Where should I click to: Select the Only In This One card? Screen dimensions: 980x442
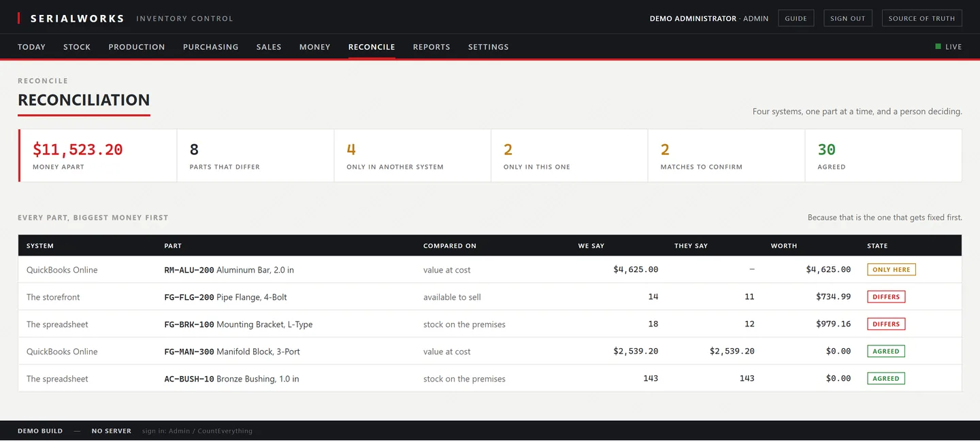[x=570, y=156]
